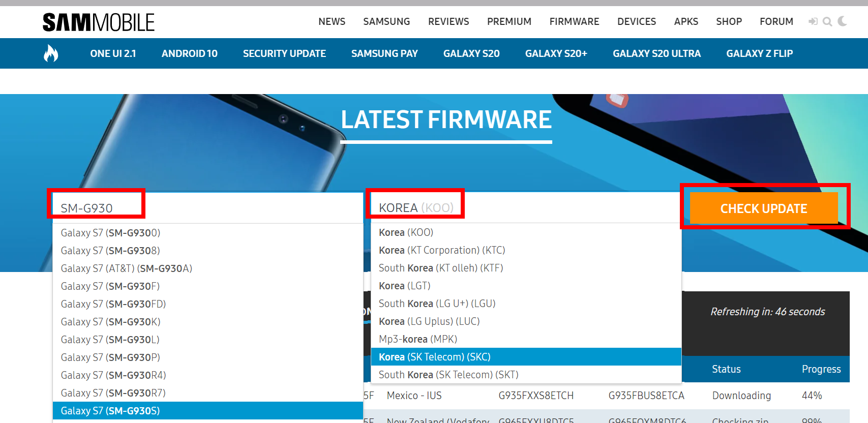Toggle dark mode moon icon
The image size is (868, 423).
point(843,21)
